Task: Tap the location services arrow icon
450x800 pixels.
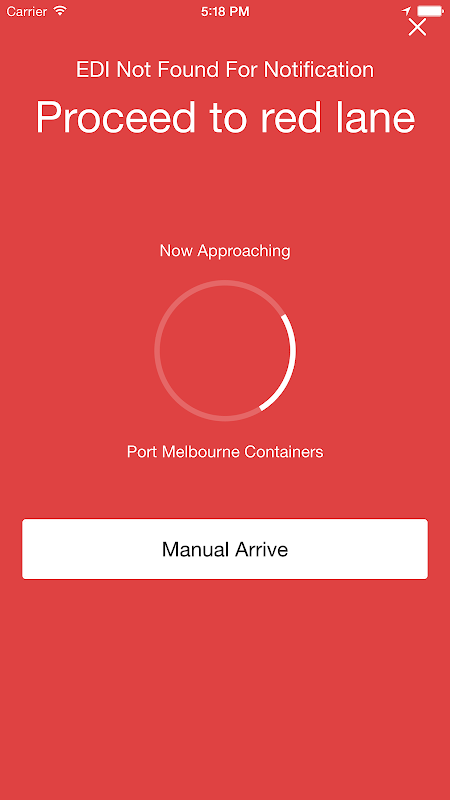Action: coord(406,11)
